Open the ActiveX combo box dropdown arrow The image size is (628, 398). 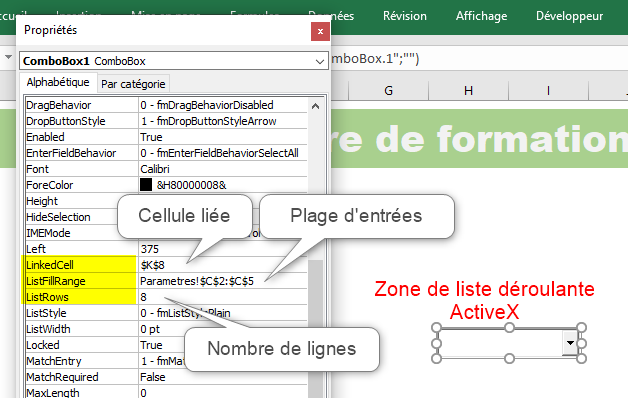570,343
